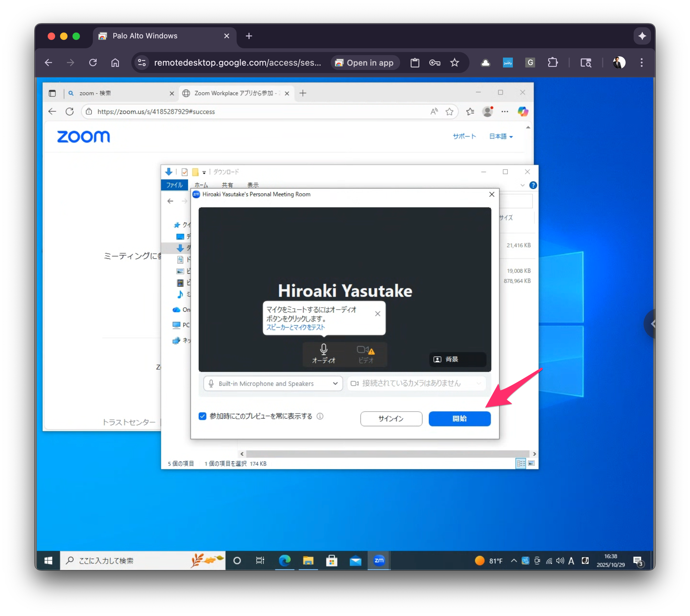Viewport: 690px width, 616px height.
Task: Toggle the favorites star in the zoom.us address bar
Action: tap(450, 112)
